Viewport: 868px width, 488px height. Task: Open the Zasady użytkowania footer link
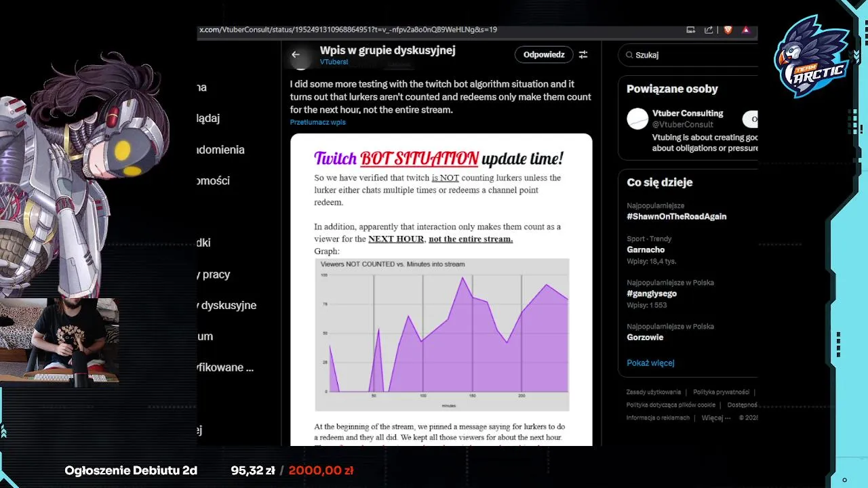click(x=654, y=392)
